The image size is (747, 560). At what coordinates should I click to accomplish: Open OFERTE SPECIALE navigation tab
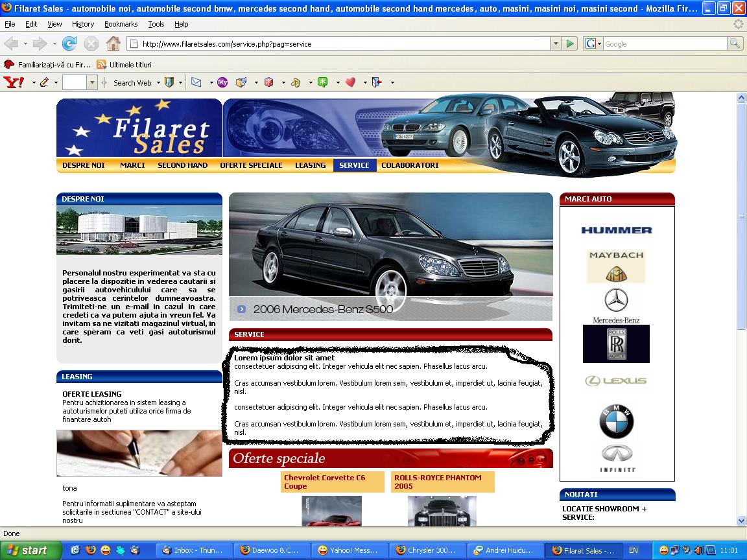point(251,165)
